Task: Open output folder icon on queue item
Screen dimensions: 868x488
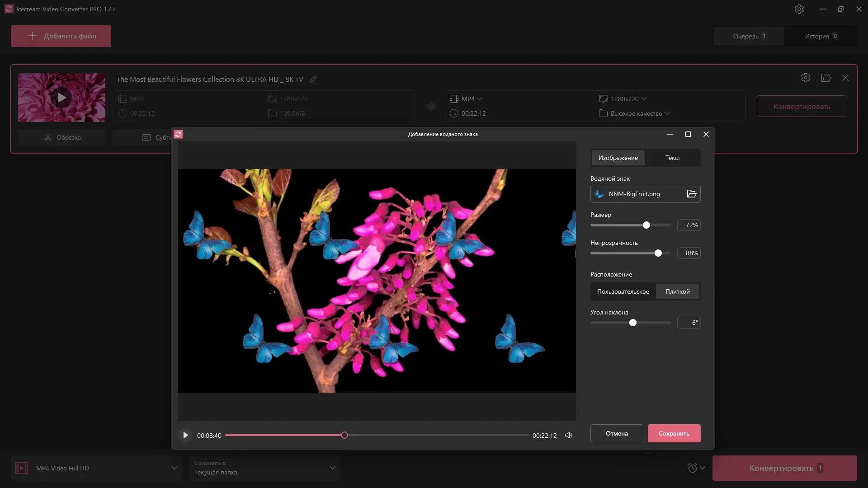Action: point(826,78)
